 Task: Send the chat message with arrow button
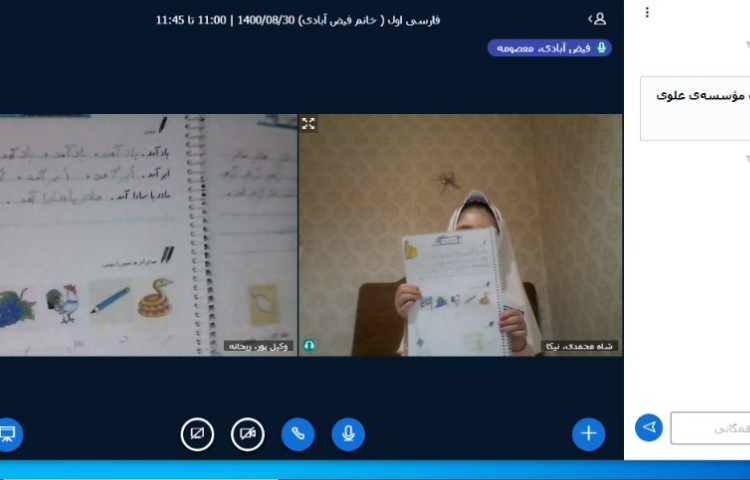click(649, 427)
